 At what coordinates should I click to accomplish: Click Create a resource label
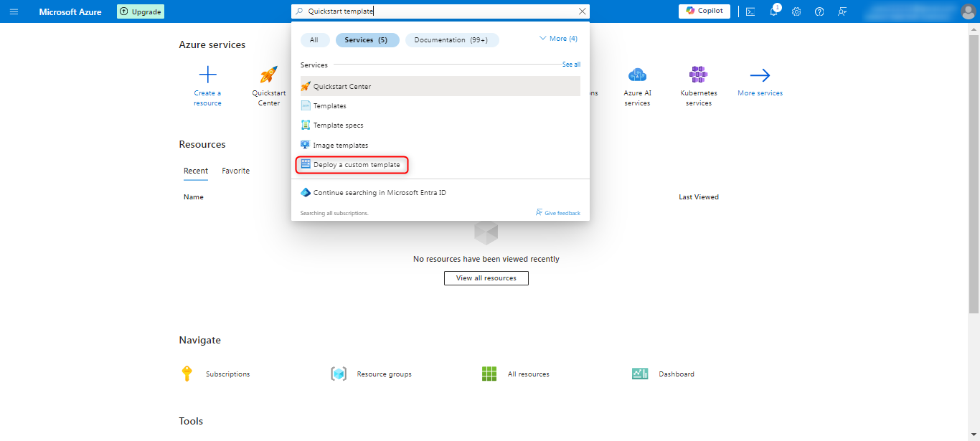click(x=207, y=98)
